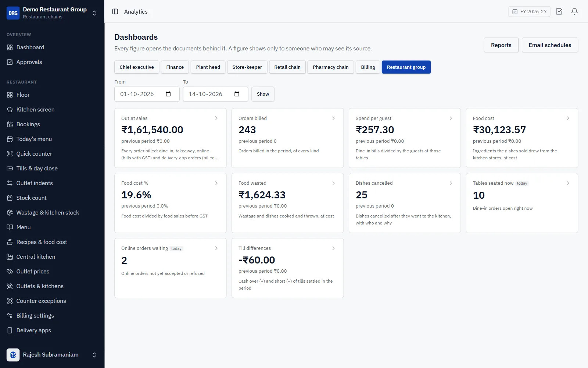Toggle the sidebar panel icon

[x=115, y=11]
